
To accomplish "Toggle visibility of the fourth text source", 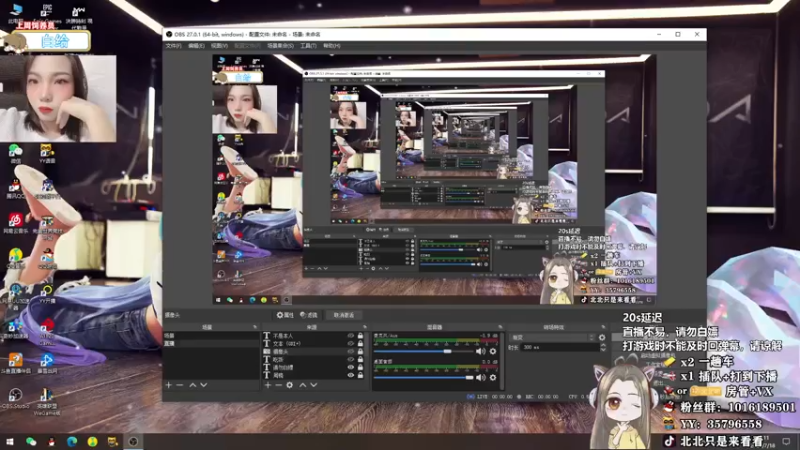I will point(351,359).
